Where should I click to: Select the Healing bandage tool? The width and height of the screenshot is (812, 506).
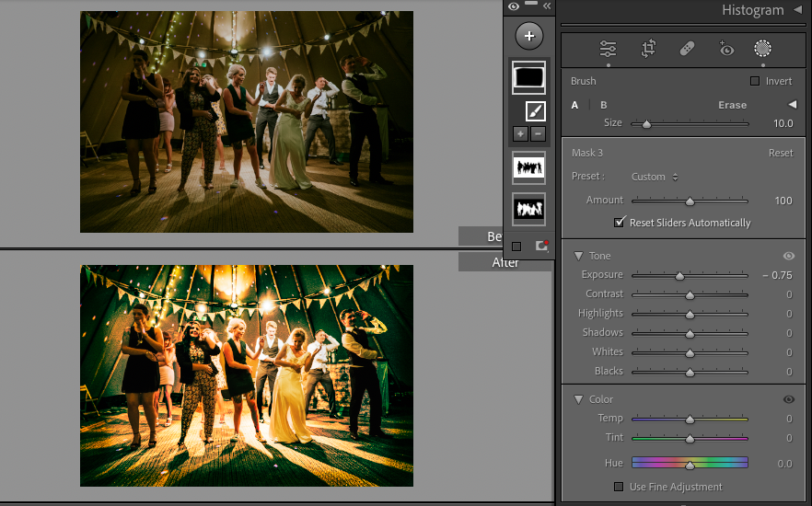[x=687, y=49]
